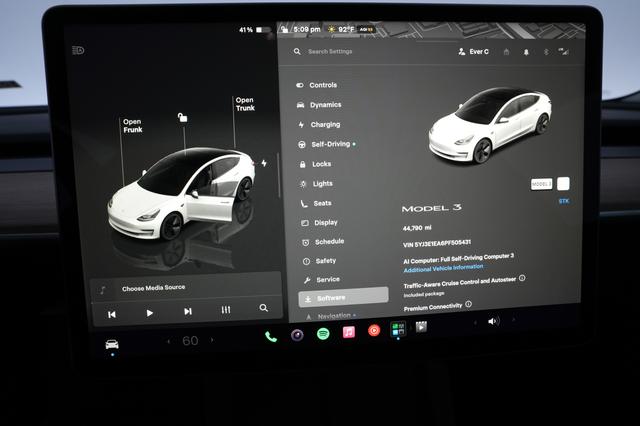Raise the volume with the right arrow
Image resolution: width=640 pixels, height=426 pixels.
point(513,320)
